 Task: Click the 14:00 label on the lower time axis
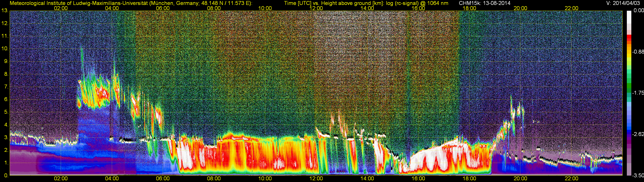367,179
